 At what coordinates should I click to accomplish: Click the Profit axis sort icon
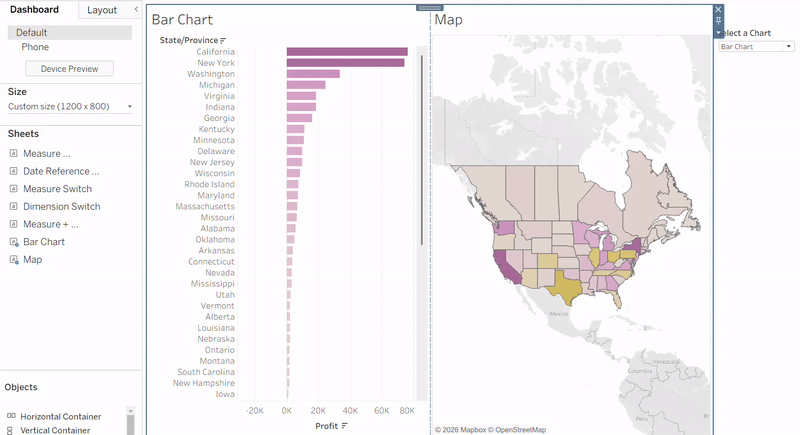coord(345,426)
